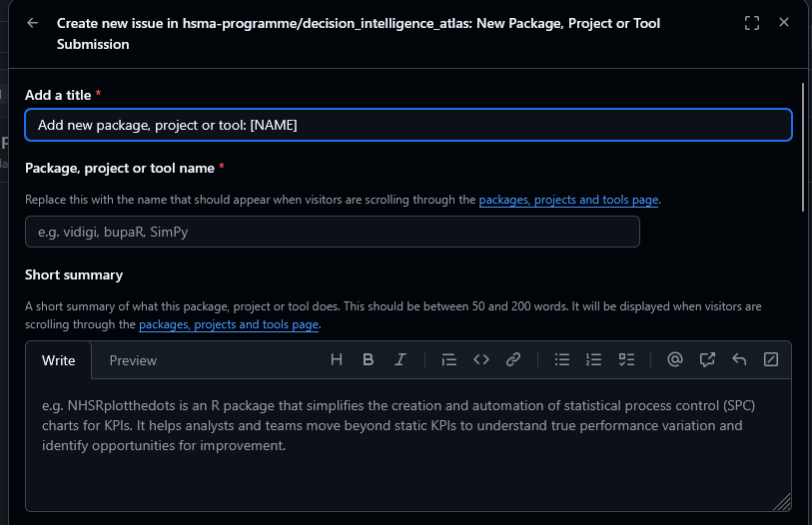The width and height of the screenshot is (812, 525).
Task: Mention a user with the @ icon
Action: coord(675,359)
